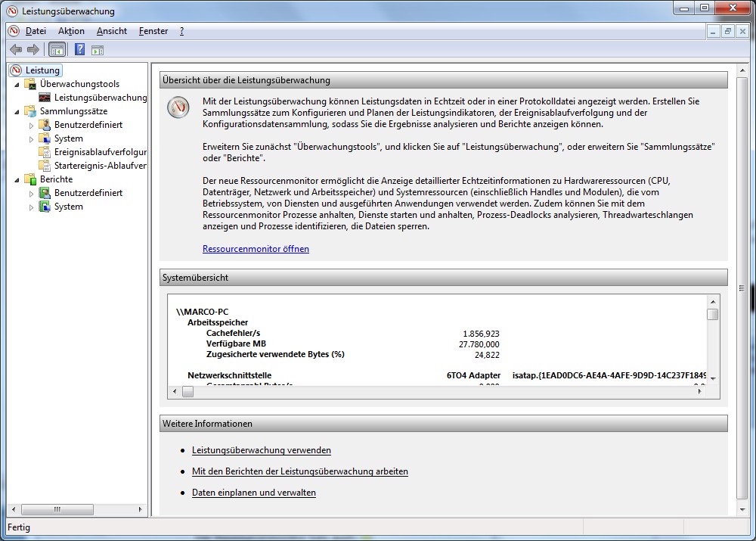Collapse the Sammlungssätze tree node
756x541 pixels.
coord(17,111)
